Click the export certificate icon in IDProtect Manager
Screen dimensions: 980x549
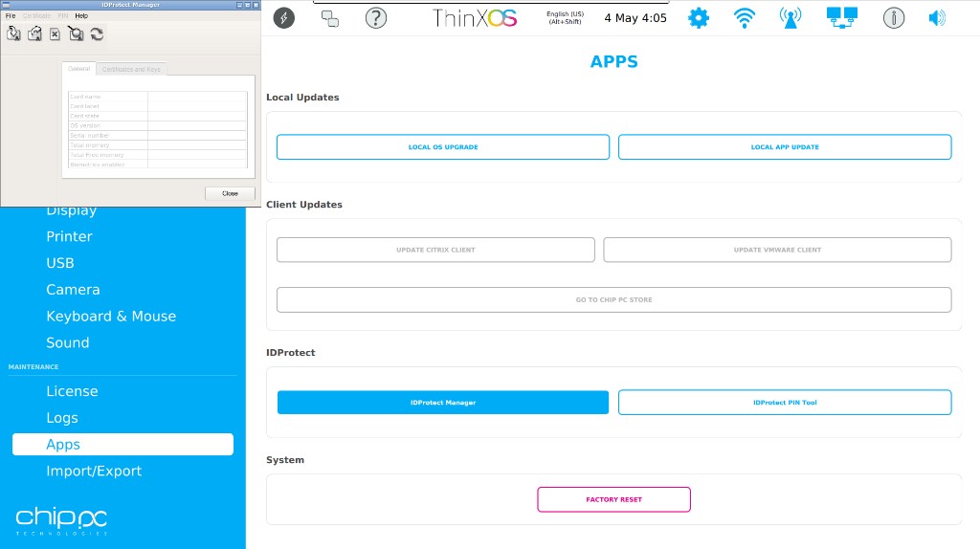point(35,33)
